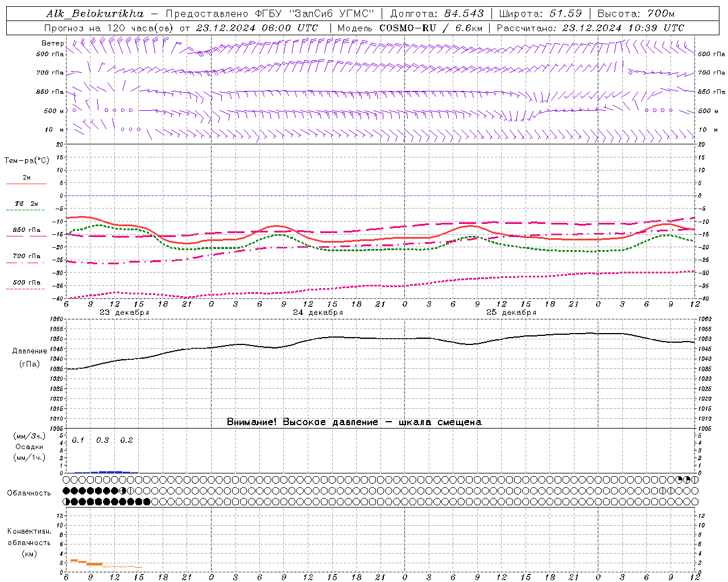Click the 25 декабря date label
This screenshot has width=728, height=582.
pos(511,313)
